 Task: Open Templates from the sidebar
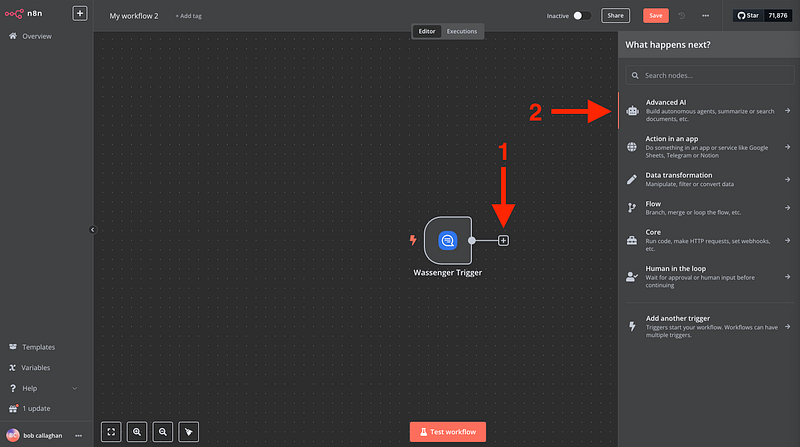pyautogui.click(x=38, y=347)
